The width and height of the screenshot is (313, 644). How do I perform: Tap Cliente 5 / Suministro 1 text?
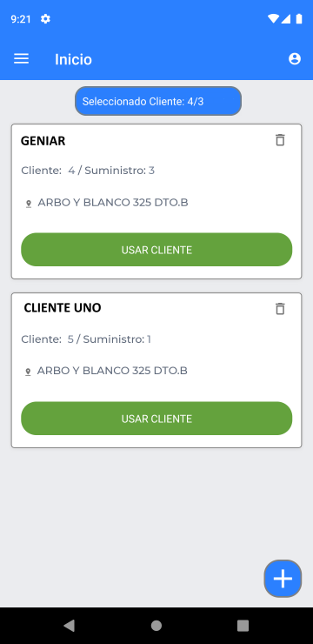[x=86, y=339]
